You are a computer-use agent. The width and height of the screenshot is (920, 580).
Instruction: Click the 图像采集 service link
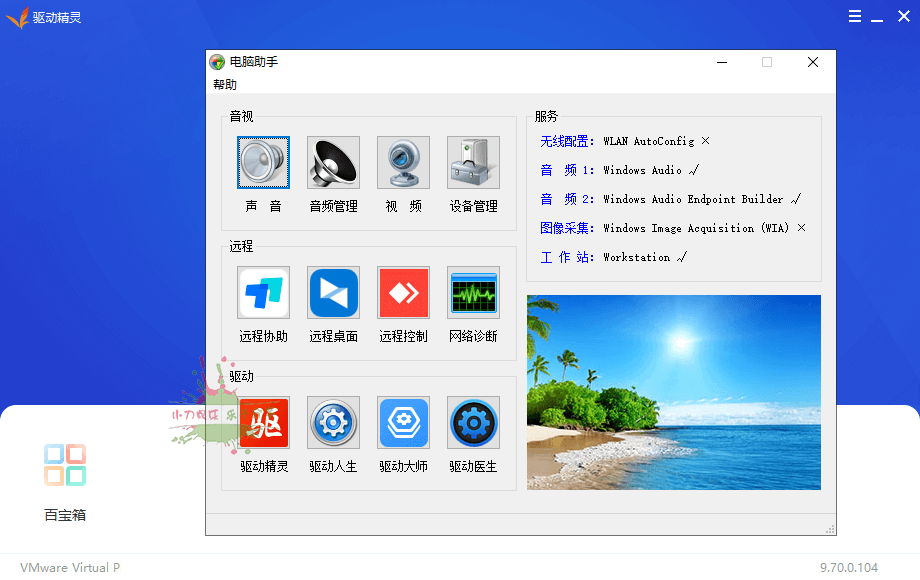coord(567,228)
